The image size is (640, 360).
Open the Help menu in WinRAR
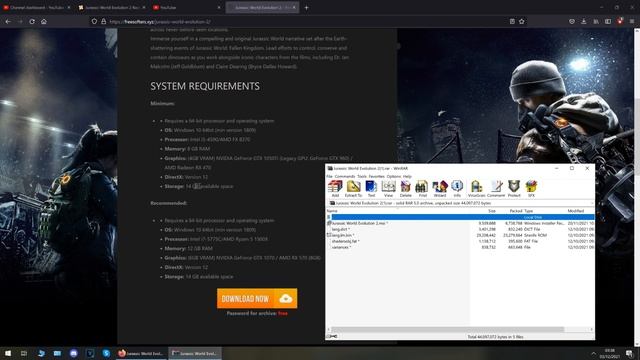coord(407,176)
